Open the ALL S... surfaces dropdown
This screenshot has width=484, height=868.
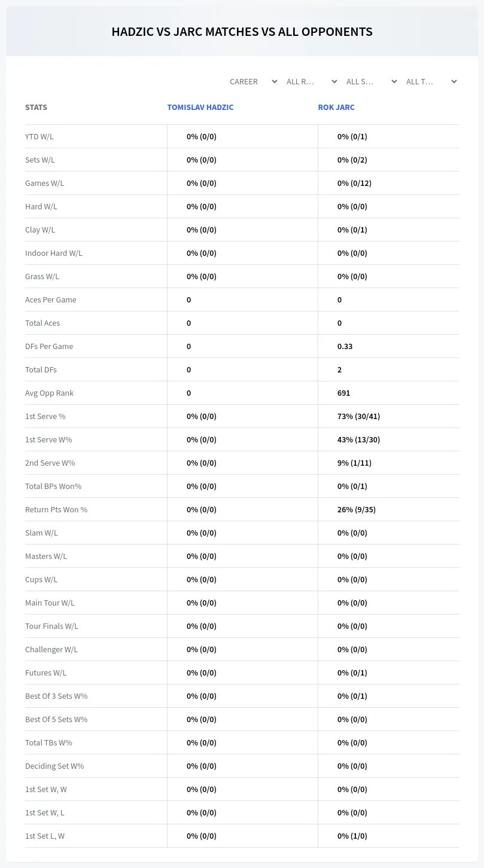click(372, 82)
